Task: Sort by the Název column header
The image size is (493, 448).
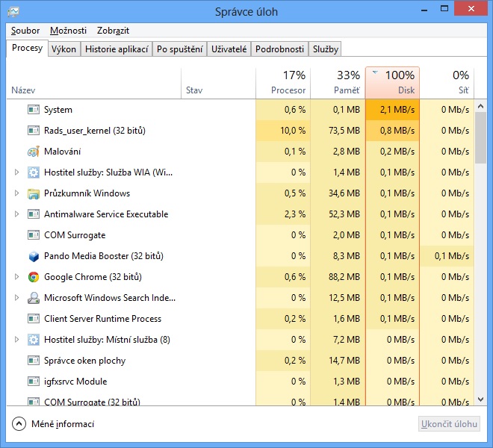Action: pos(93,83)
